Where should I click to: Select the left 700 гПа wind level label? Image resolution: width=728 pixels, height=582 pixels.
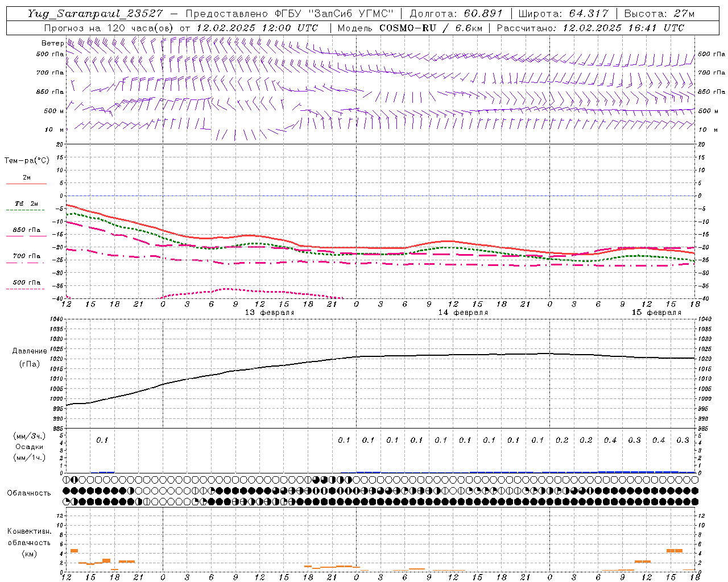pyautogui.click(x=50, y=73)
